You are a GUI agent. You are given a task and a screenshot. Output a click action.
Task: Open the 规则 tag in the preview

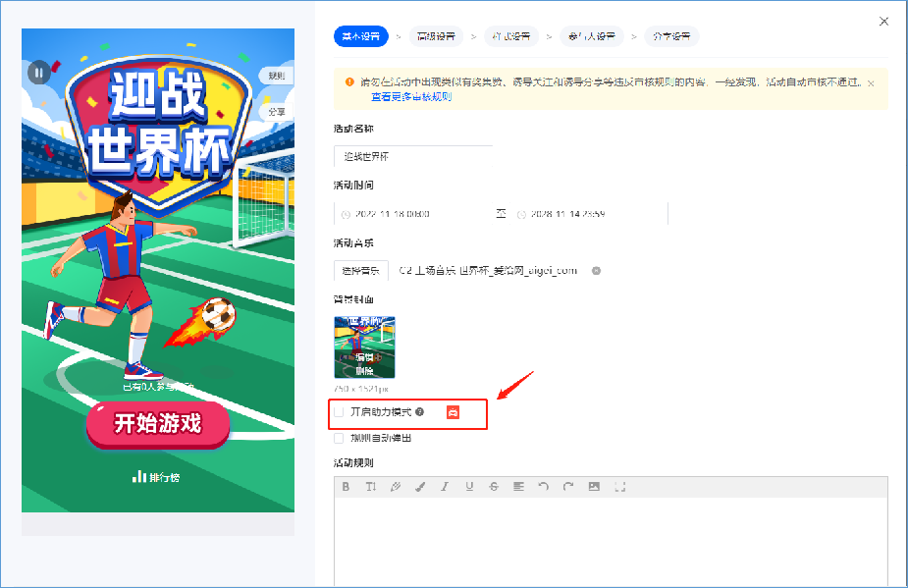pyautogui.click(x=277, y=76)
